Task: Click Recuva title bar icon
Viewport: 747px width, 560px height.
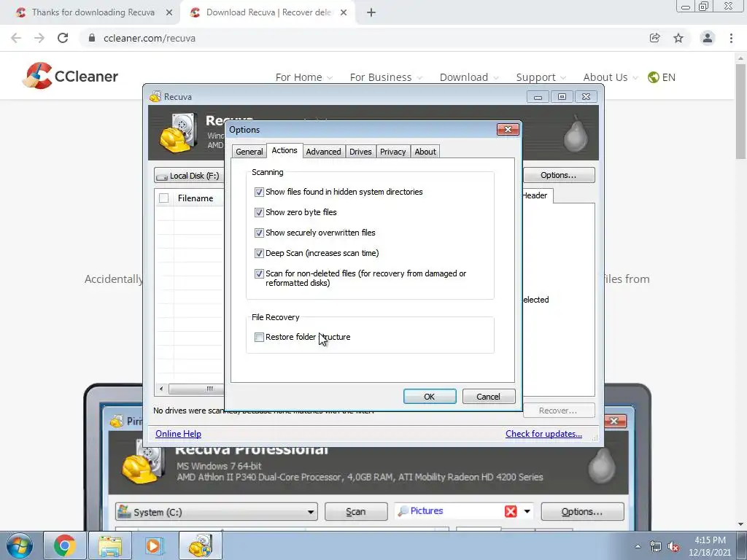Action: (x=155, y=97)
